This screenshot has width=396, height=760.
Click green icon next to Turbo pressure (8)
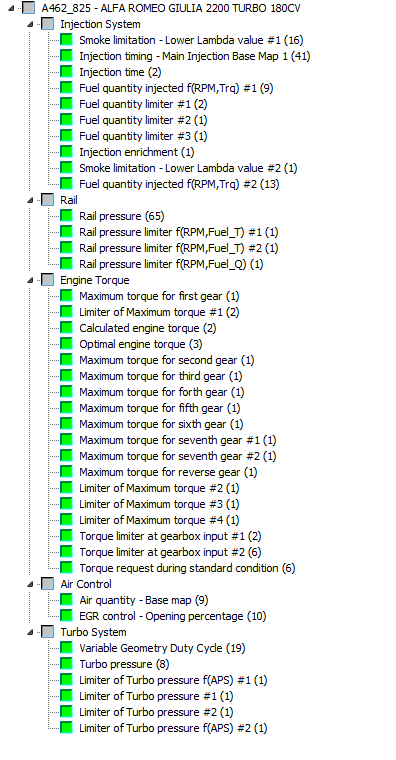pos(66,664)
